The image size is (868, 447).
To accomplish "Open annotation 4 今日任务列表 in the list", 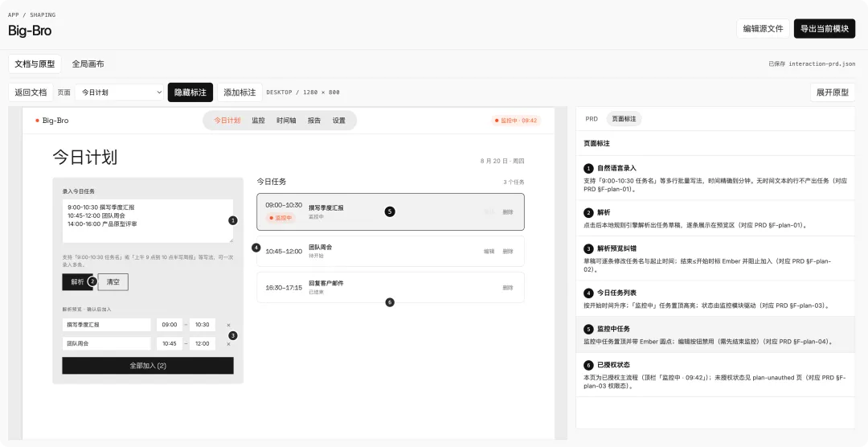I will (715, 298).
